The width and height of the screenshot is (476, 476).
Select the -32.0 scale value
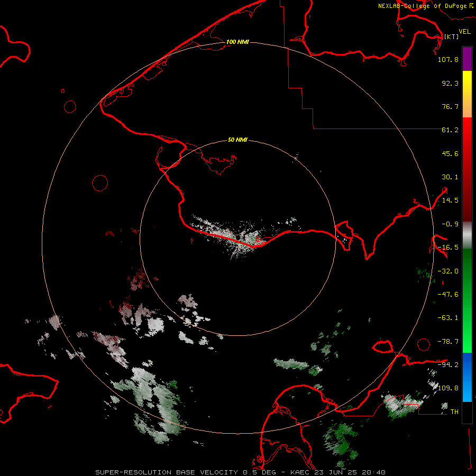click(x=448, y=271)
